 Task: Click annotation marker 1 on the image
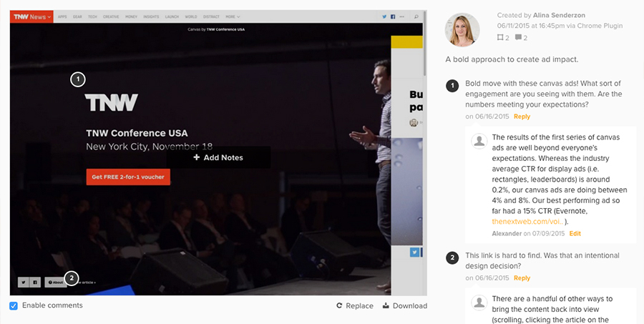click(77, 79)
